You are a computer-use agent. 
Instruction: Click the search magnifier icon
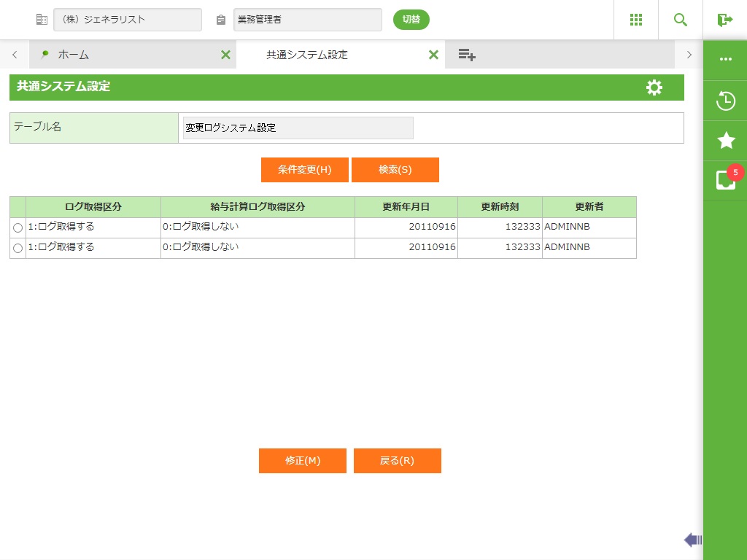pos(681,20)
